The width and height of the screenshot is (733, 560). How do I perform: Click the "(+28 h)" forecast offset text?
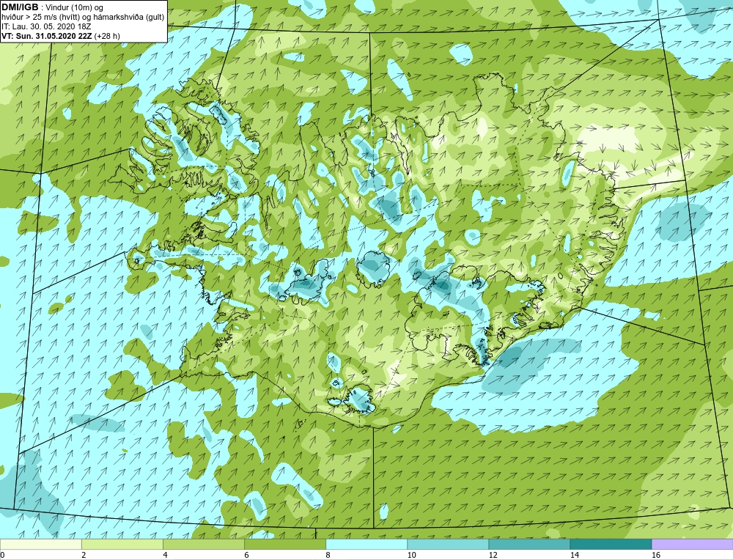107,36
